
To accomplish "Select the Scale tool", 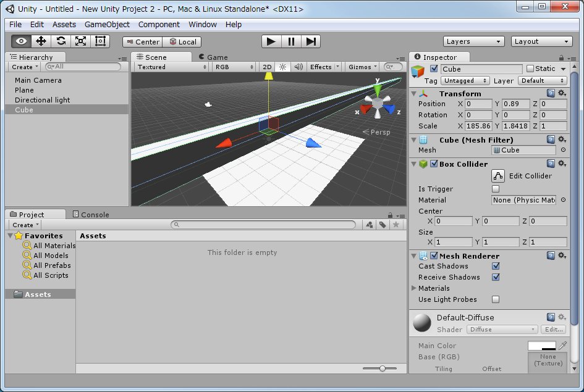I will click(x=80, y=41).
